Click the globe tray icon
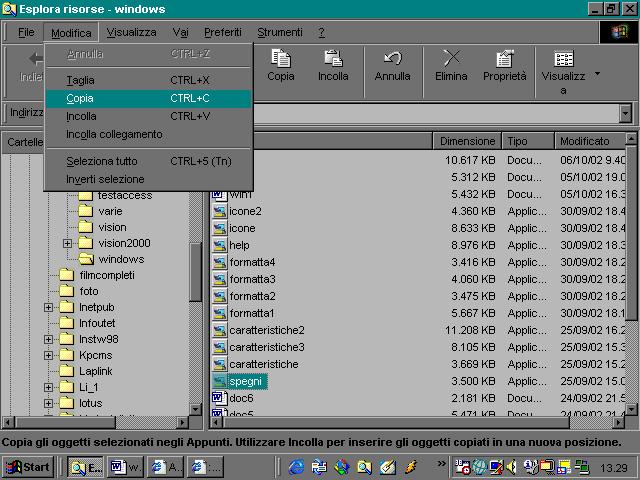640x480 pixels. coord(480,467)
